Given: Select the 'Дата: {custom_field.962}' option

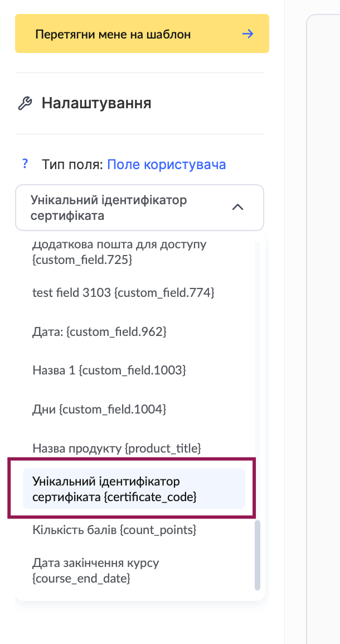Looking at the screenshot, I should coord(100,331).
